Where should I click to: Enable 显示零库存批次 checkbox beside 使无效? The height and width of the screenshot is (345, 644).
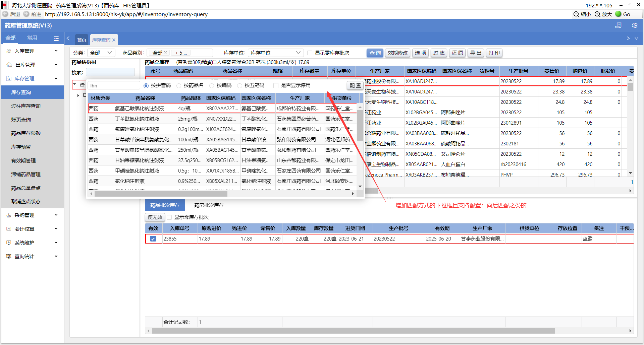pyautogui.click(x=169, y=217)
